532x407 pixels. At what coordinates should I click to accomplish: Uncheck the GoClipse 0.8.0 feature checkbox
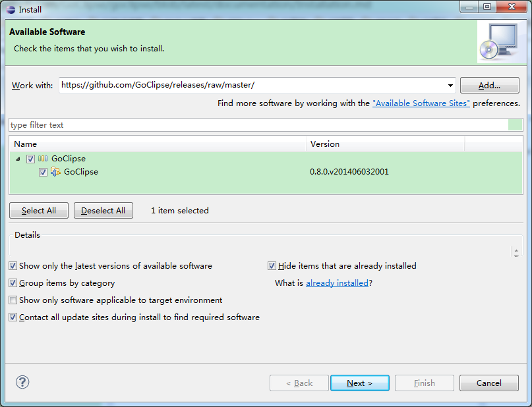pyautogui.click(x=43, y=172)
